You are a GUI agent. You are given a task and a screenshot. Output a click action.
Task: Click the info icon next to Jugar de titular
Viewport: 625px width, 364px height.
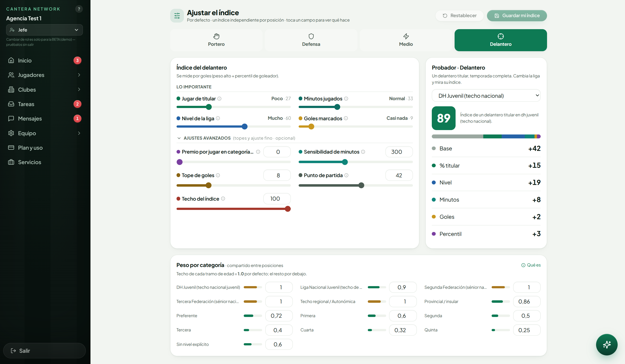[219, 99]
